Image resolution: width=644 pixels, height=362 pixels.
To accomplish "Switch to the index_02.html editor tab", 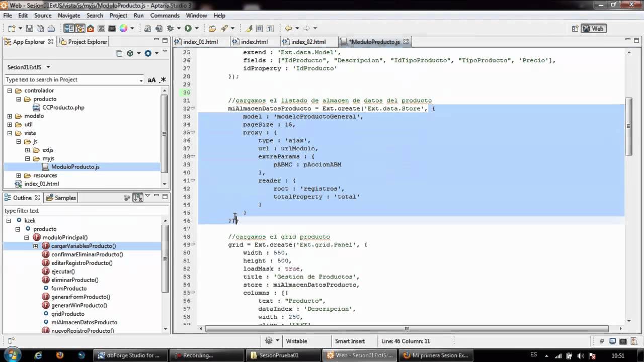I will pos(308,42).
